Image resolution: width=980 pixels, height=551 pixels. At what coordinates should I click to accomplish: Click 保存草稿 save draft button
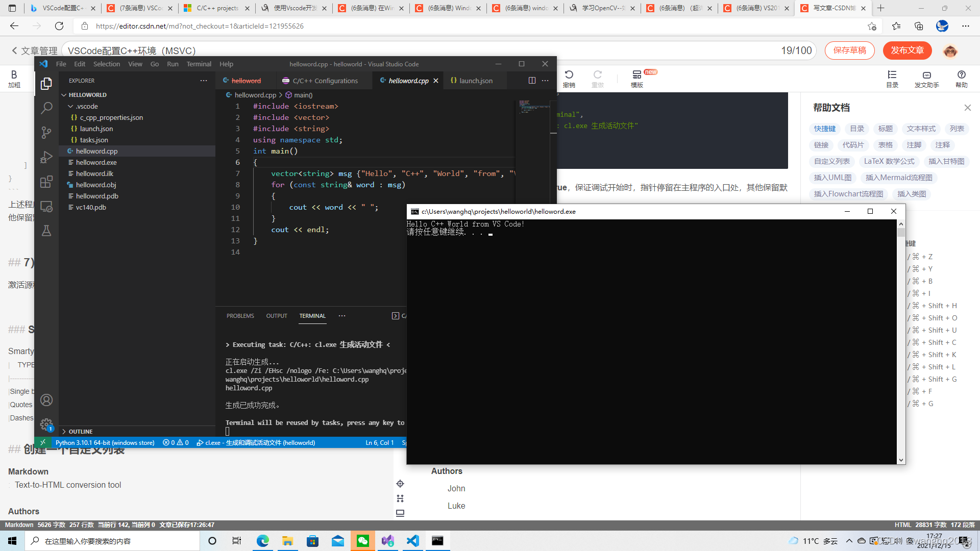[849, 50]
